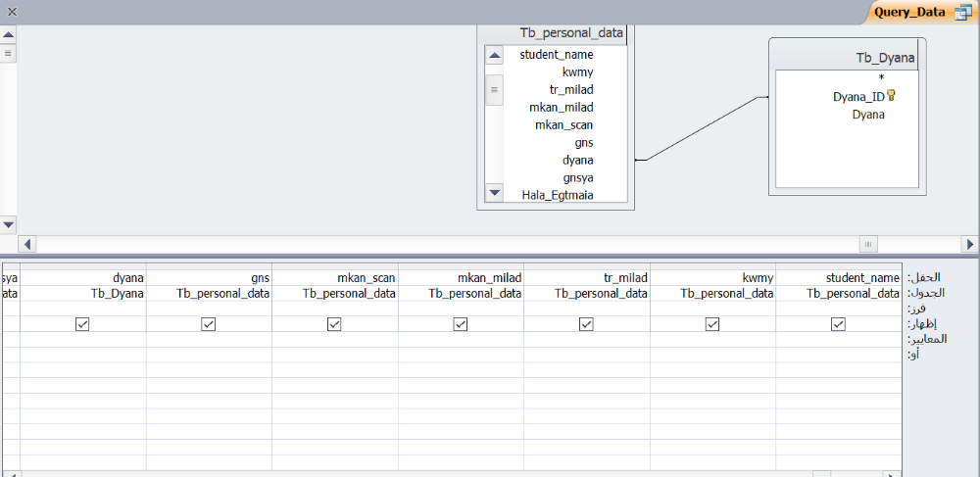The width and height of the screenshot is (980, 477).
Task: Click the الحقل row label
Action: click(924, 278)
